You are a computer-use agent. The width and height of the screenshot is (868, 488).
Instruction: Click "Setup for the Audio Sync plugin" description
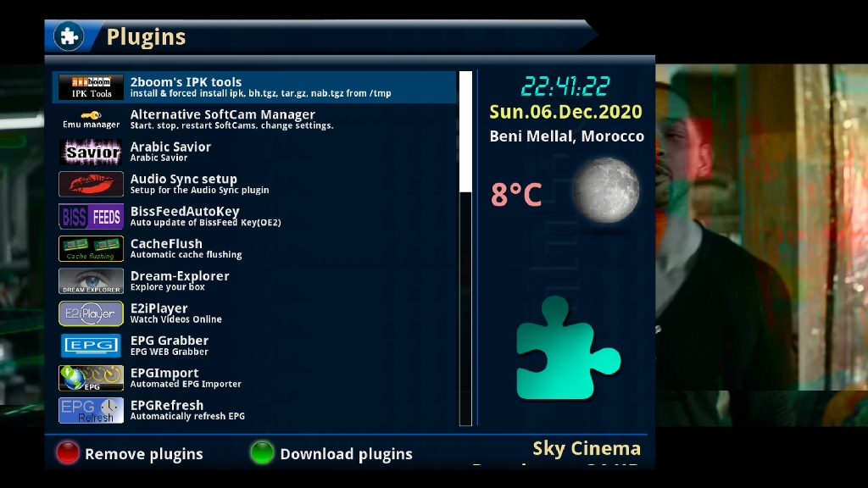tap(200, 190)
